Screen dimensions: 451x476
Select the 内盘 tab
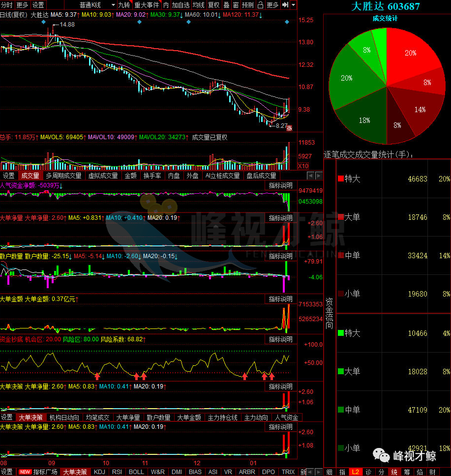[x=174, y=176]
